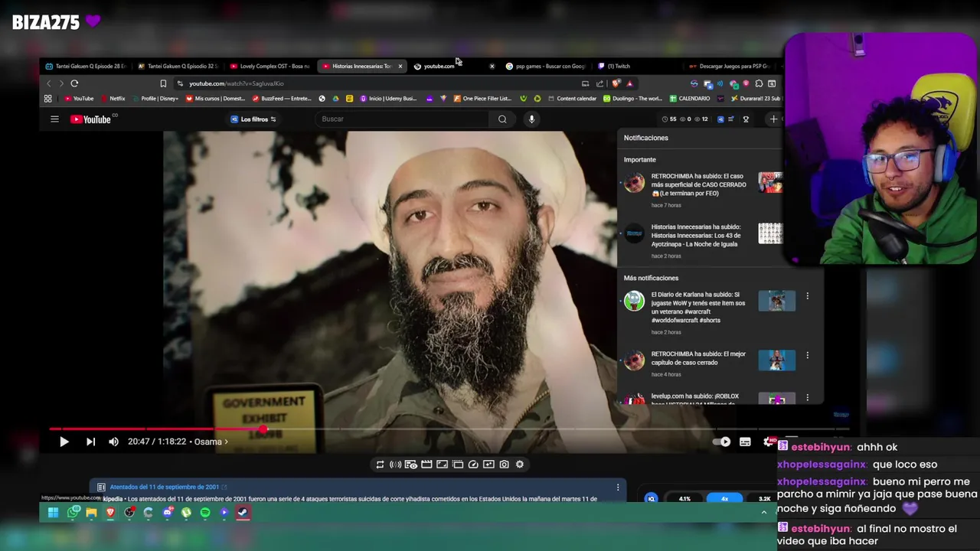
Task: Open Windows Start menu
Action: tap(53, 513)
